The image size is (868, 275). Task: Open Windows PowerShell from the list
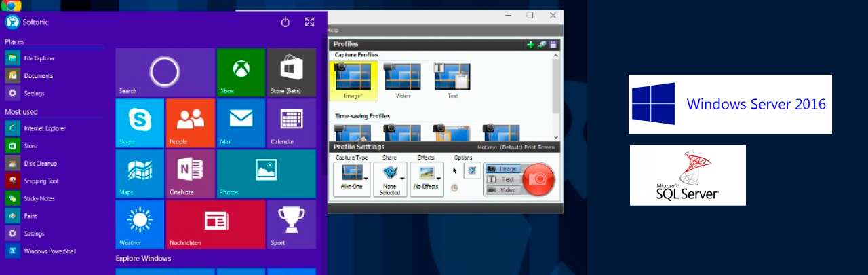pos(50,251)
